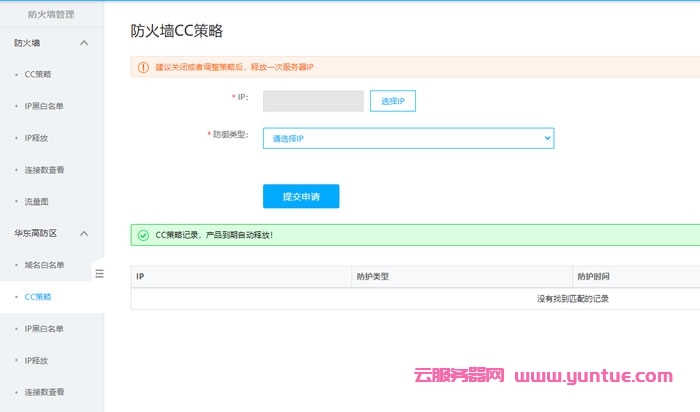Open the 防护类型 dropdown list
The image size is (700, 412).
coord(408,138)
